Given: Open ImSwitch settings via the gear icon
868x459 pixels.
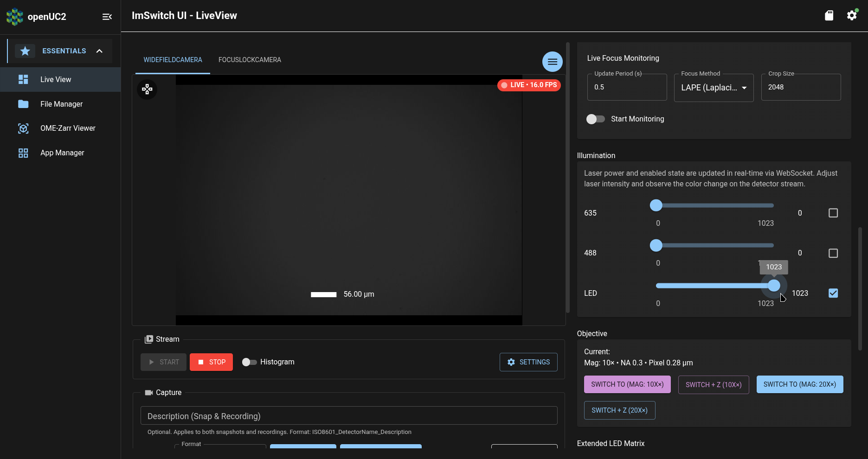Looking at the screenshot, I should (x=852, y=15).
